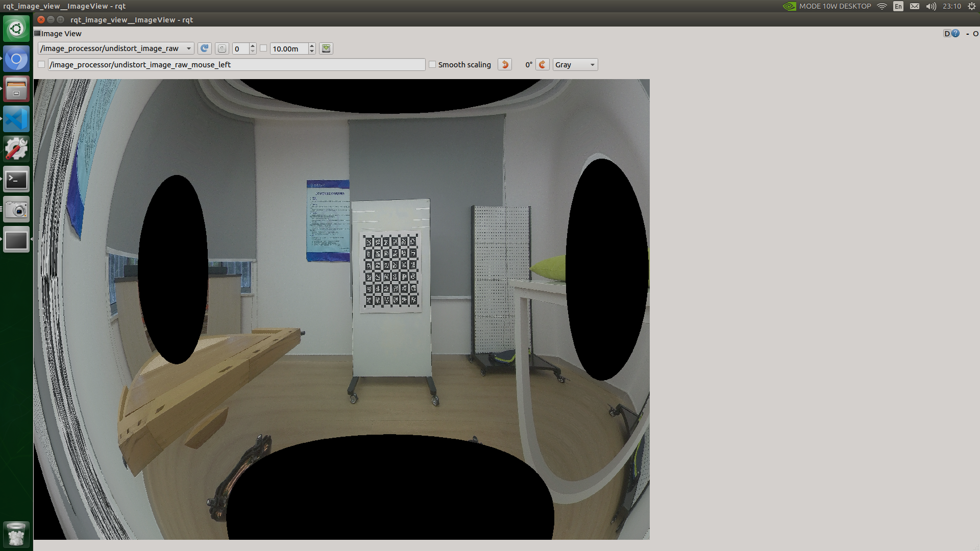Click the zoom 1:1 original size button
Image resolution: width=980 pixels, height=551 pixels.
click(x=222, y=48)
